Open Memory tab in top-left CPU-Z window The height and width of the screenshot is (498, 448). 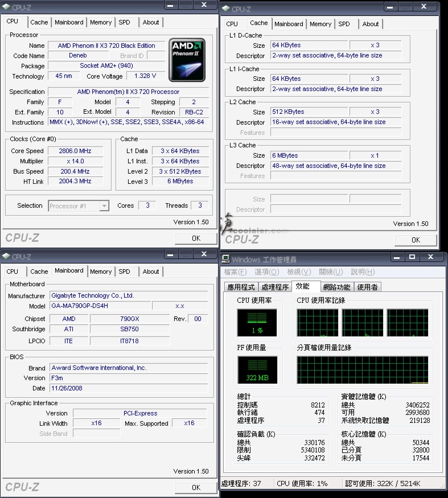pyautogui.click(x=101, y=22)
